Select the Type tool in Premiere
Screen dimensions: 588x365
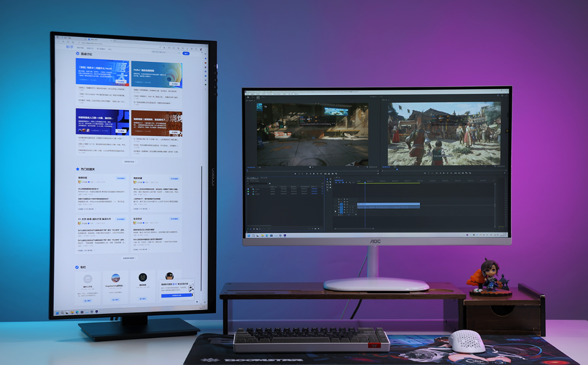tap(327, 190)
